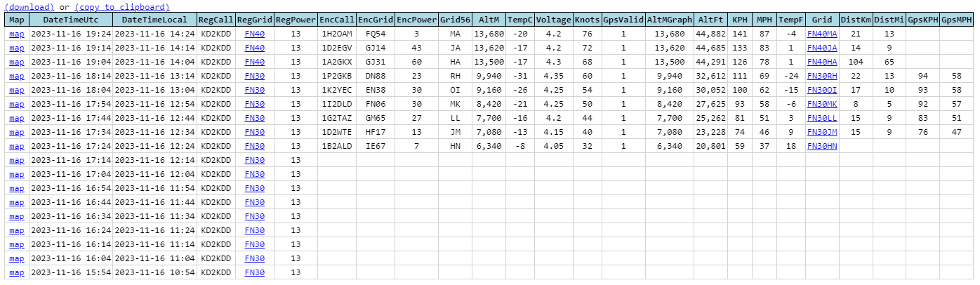The image size is (980, 285).
Task: Open the FN30RH grid link
Action: (821, 76)
